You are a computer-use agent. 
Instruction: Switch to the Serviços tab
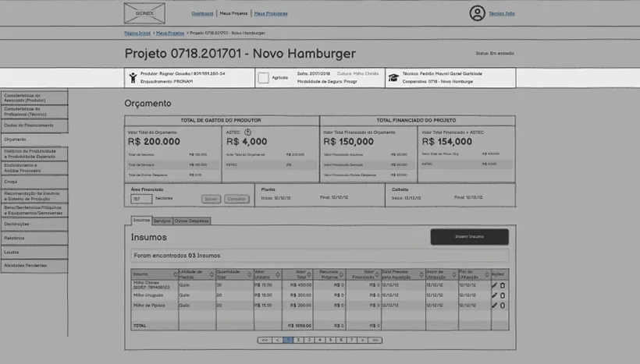pyautogui.click(x=162, y=221)
